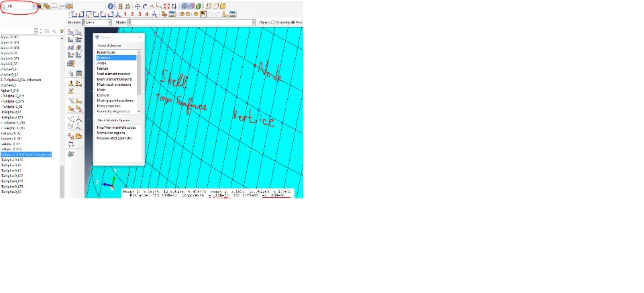This screenshot has height=293, width=644.
Task: Open the wide Part name dropdown arrow
Action: point(254,22)
